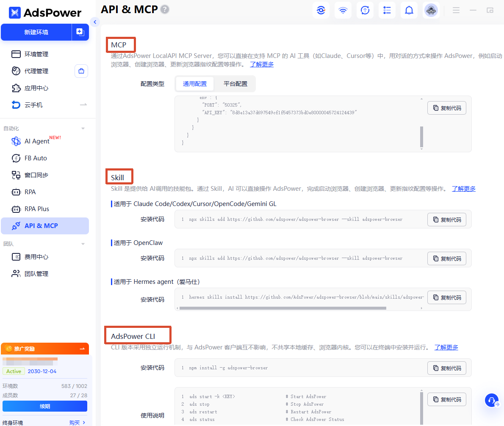Collapse the 自动化 section

tap(83, 129)
